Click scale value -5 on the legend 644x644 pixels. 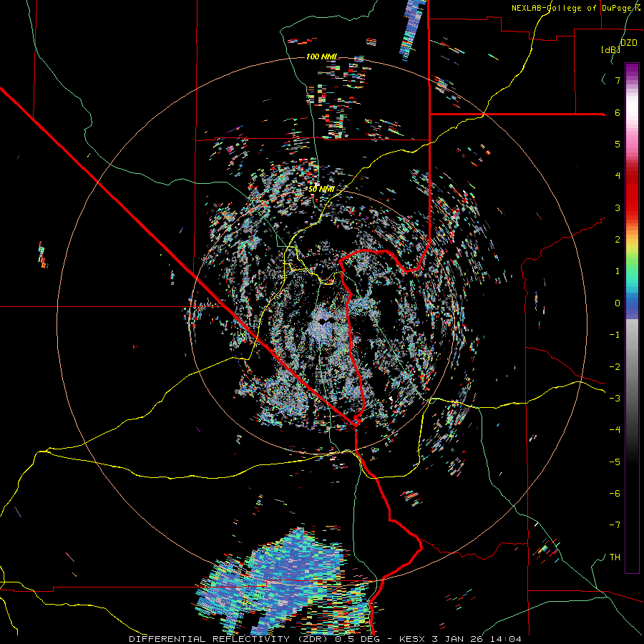pos(615,462)
